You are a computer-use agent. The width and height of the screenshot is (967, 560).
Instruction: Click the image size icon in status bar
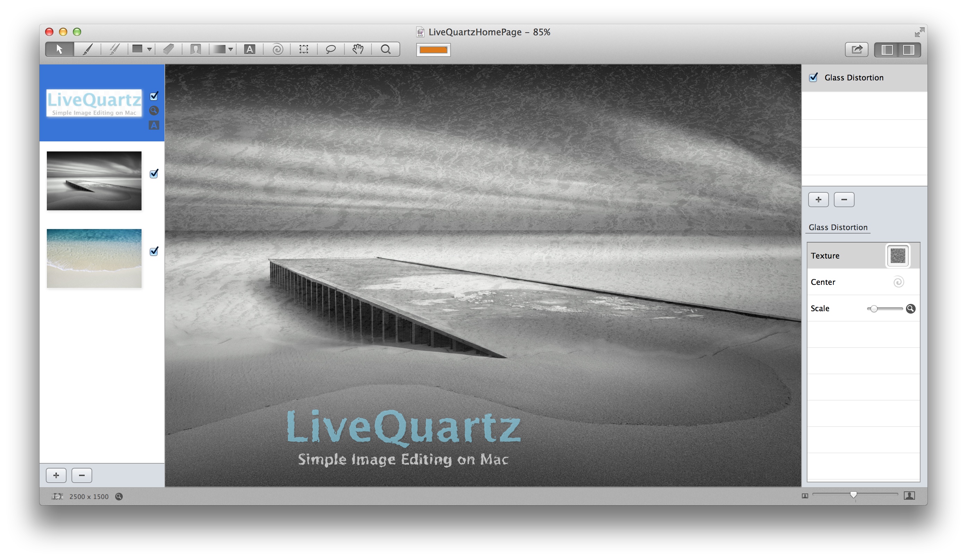coord(57,496)
